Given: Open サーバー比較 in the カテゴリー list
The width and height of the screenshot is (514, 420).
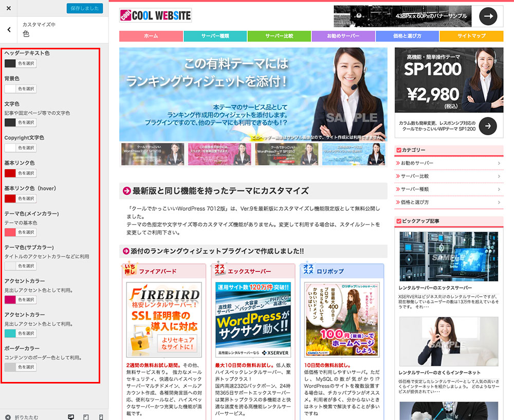Looking at the screenshot, I should click(448, 176).
